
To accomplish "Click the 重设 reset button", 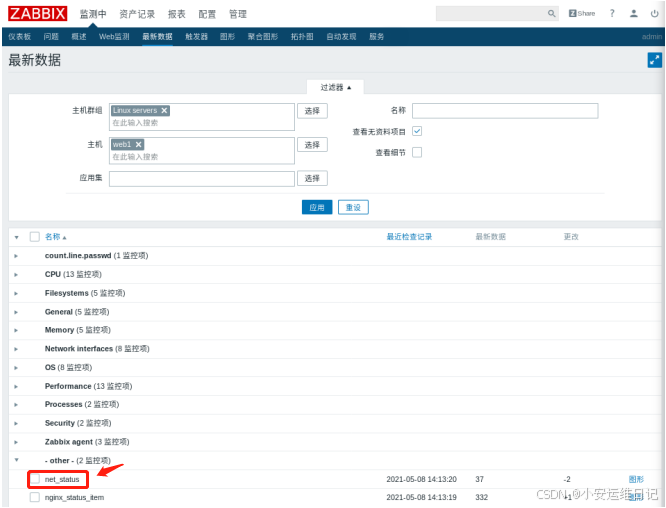I will [353, 207].
